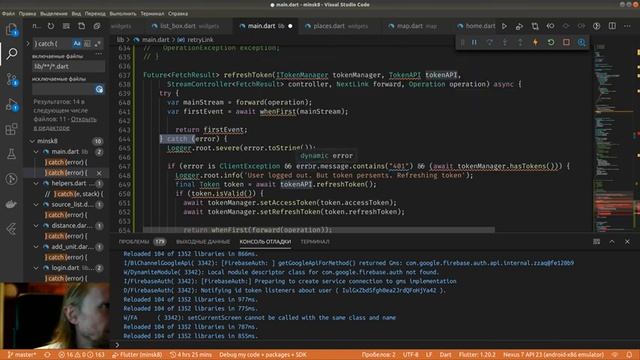Select Nexus 7 API 23 device in status bar

pos(553,355)
